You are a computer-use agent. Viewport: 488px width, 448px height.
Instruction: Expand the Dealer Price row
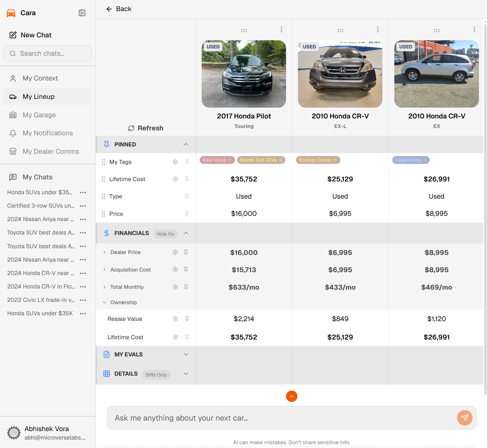pos(104,252)
